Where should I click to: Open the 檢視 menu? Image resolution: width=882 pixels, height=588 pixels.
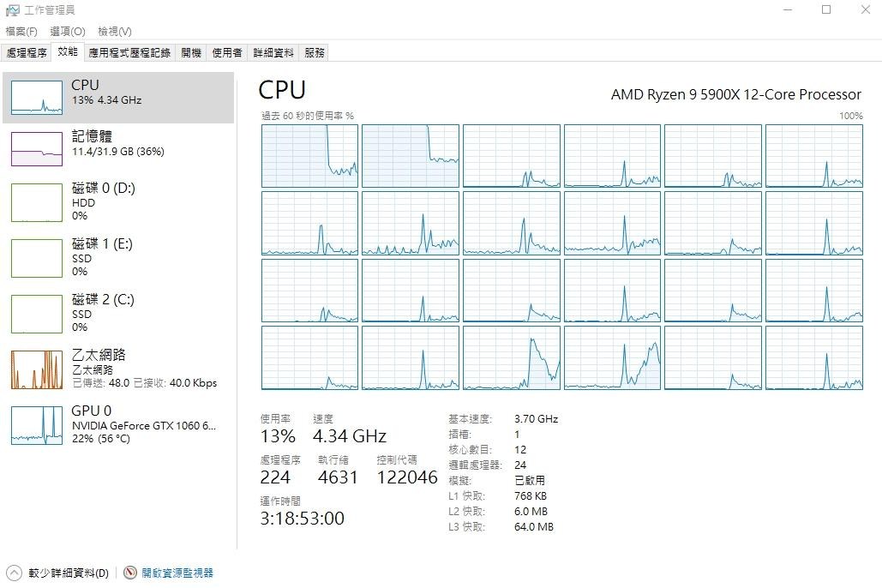[114, 31]
